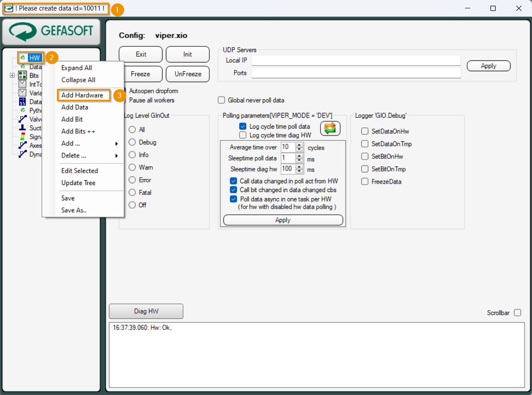
Task: Click the Varia tree node icon
Action: tap(22, 93)
